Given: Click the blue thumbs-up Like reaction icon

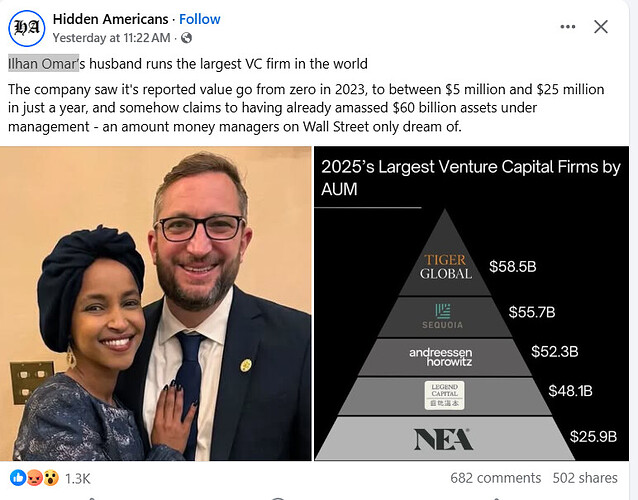Looking at the screenshot, I should coord(16,478).
